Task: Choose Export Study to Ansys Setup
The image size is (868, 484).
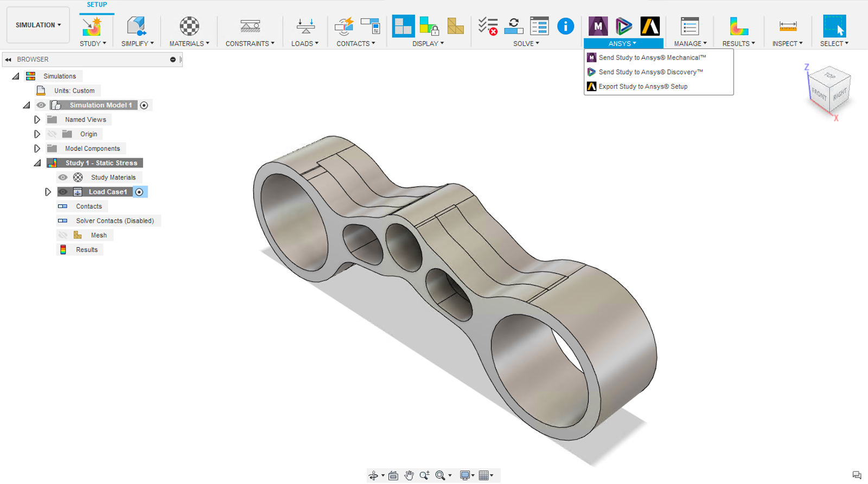Action: (643, 87)
